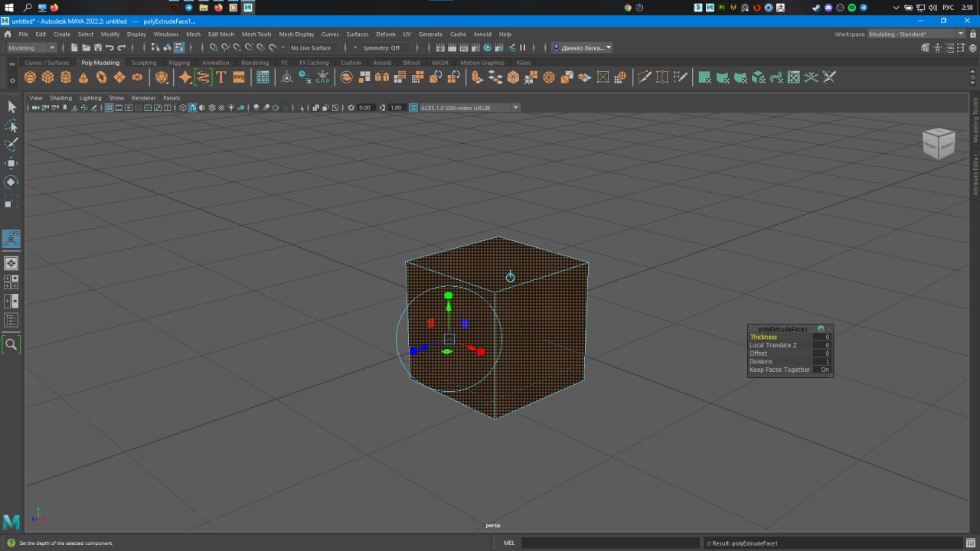Choose the Lasso Select tool

click(11, 126)
